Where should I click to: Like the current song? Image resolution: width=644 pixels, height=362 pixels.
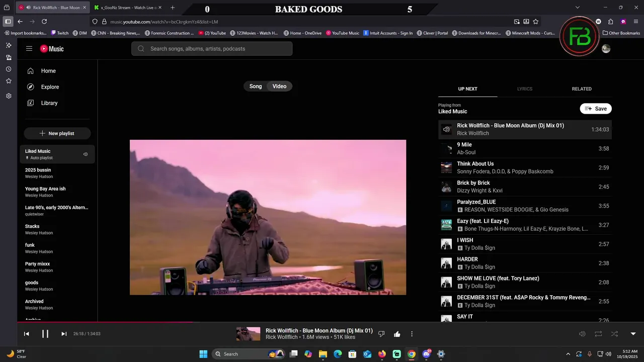(x=397, y=334)
